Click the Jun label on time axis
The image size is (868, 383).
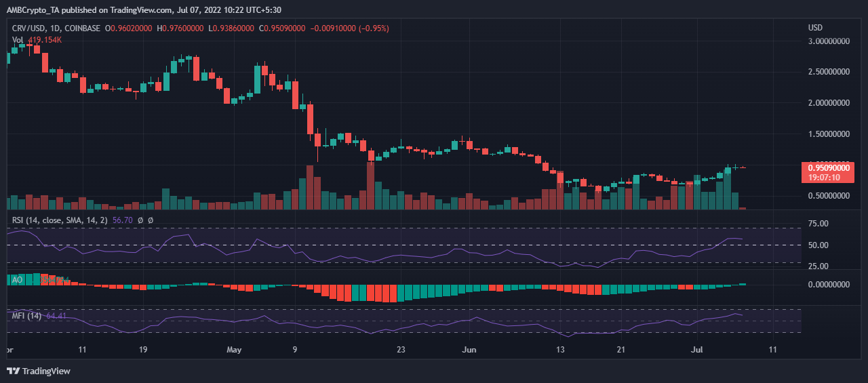coord(468,350)
